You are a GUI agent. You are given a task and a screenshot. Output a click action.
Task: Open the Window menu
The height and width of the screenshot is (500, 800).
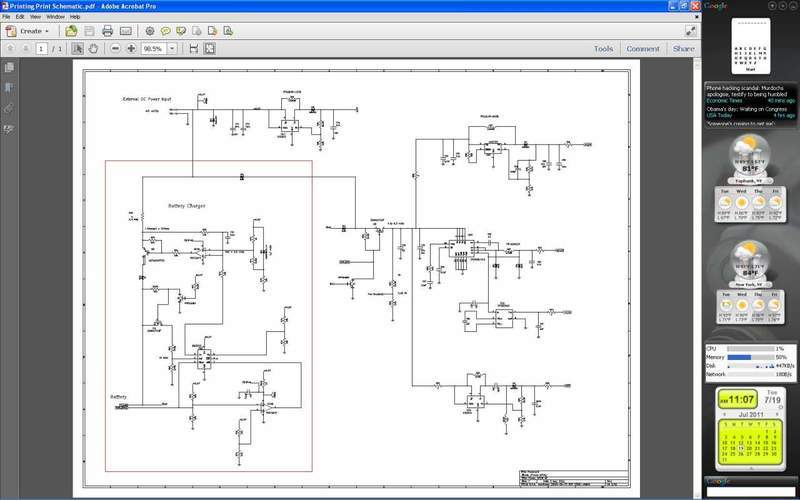[56, 17]
